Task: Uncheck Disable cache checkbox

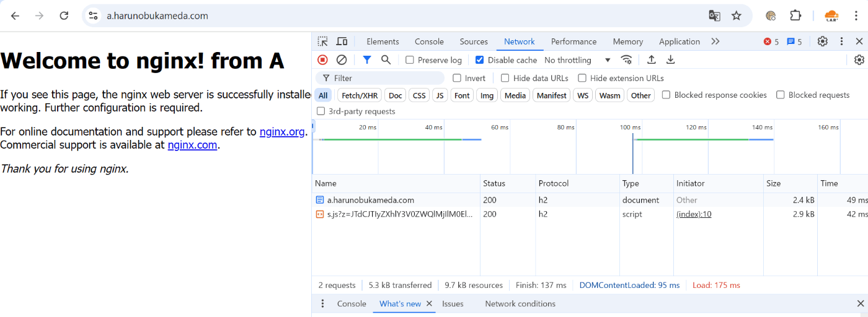Action: 479,60
